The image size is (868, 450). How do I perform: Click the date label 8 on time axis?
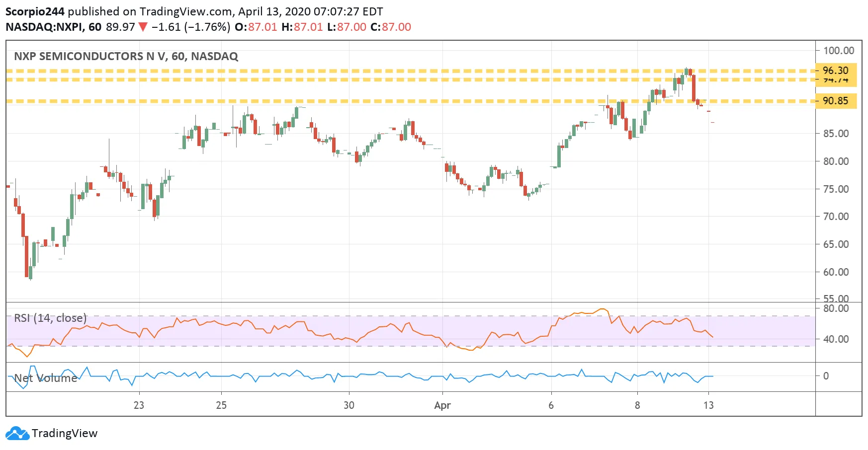[637, 405]
